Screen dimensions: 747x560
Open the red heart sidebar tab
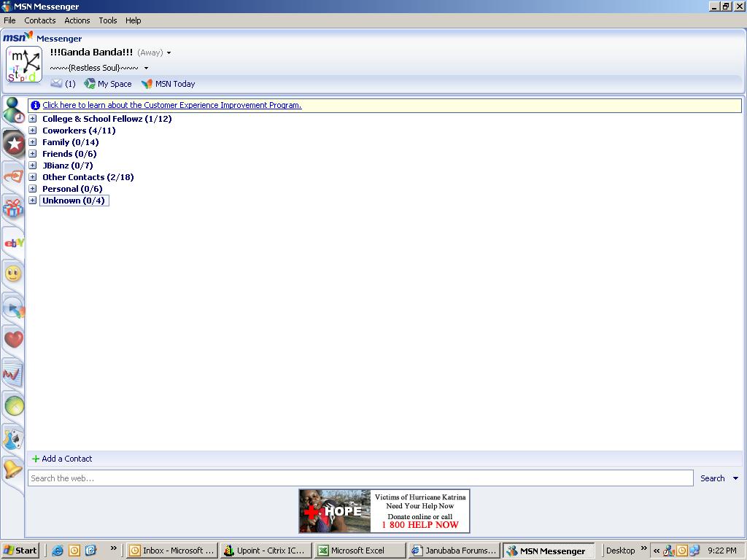[13, 340]
